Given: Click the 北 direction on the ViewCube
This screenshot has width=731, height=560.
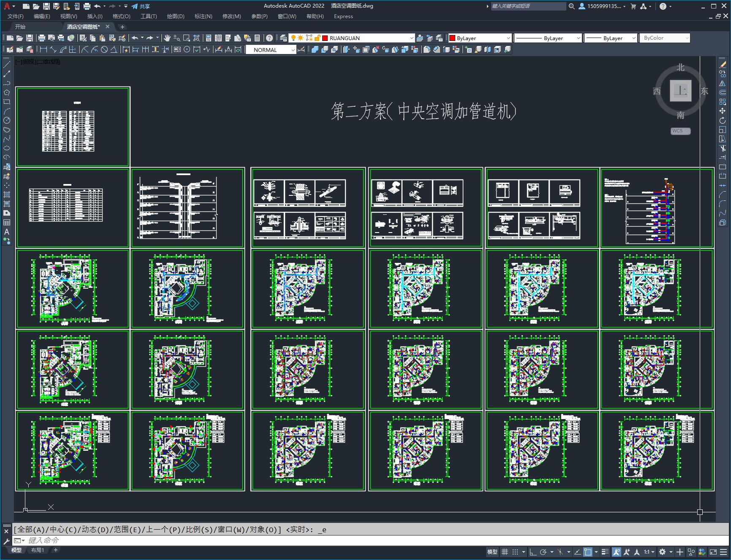Looking at the screenshot, I should (680, 68).
